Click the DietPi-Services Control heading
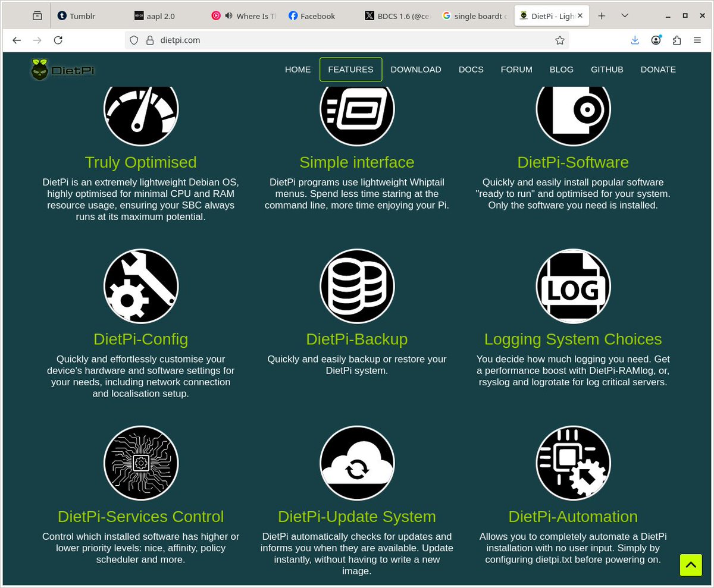 coord(141,517)
